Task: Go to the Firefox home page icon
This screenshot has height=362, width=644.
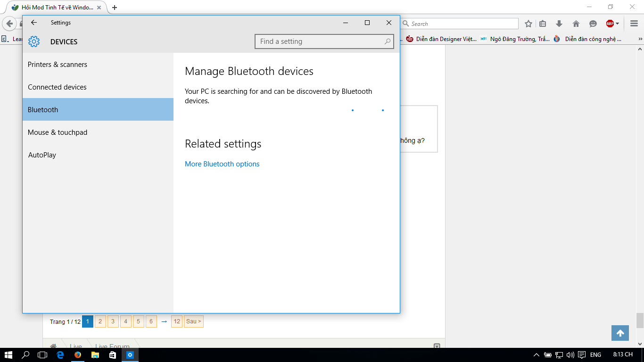Action: [576, 24]
